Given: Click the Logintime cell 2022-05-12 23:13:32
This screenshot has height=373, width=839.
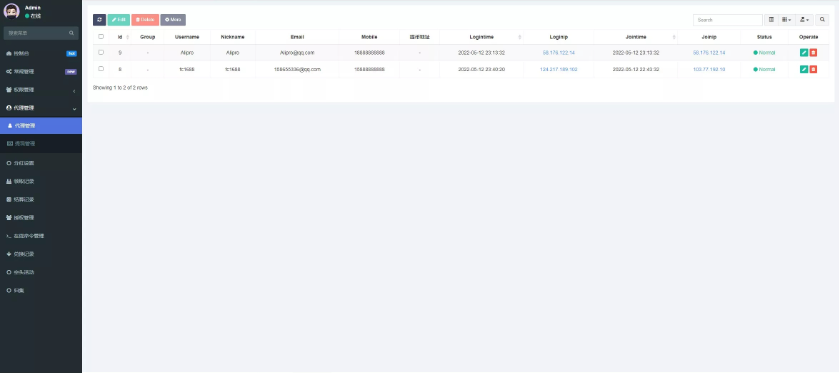Looking at the screenshot, I should (x=482, y=53).
